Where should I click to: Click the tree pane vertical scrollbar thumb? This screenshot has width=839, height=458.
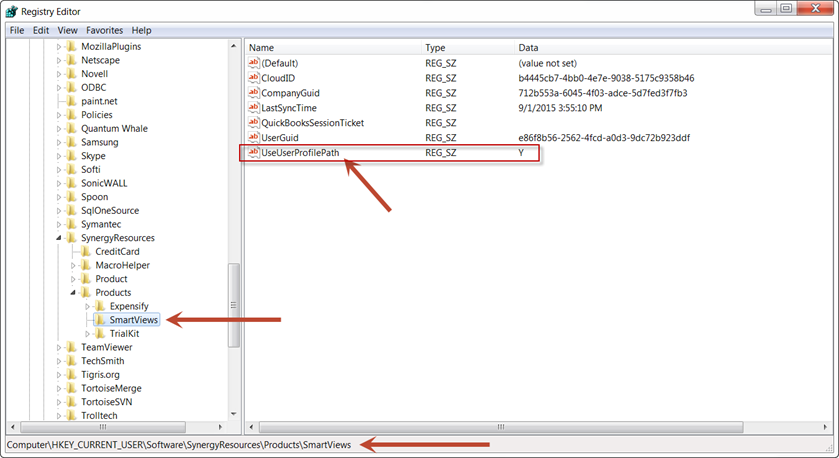pyautogui.click(x=233, y=305)
